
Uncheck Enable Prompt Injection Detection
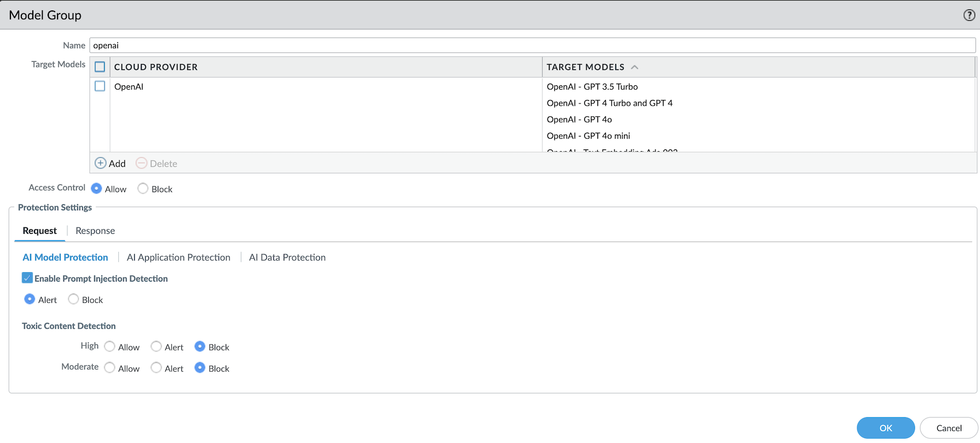coord(27,278)
